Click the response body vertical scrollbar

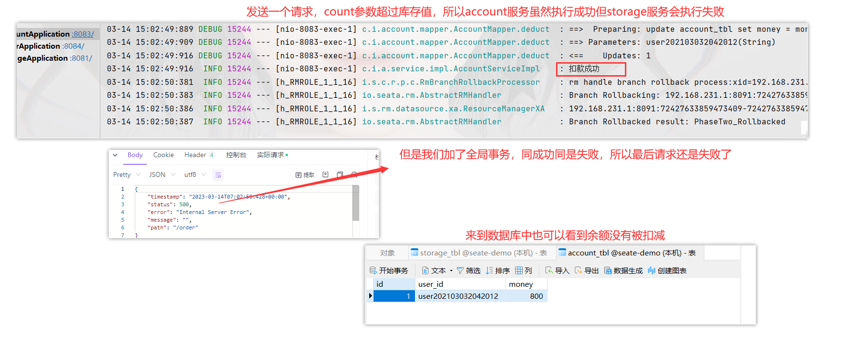356,203
